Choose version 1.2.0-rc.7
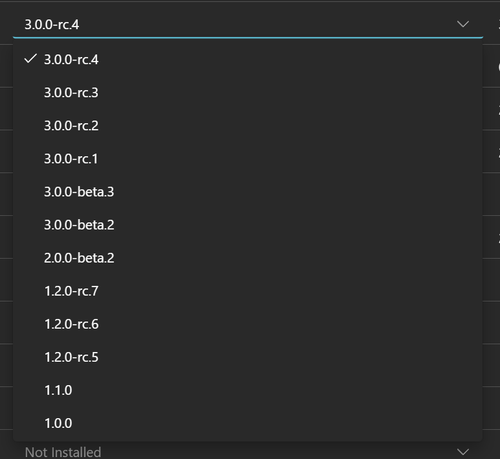This screenshot has width=500, height=459. point(247,291)
